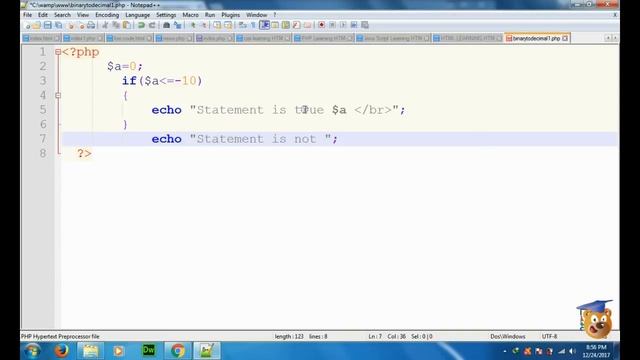
Task: Open Firefox from the taskbar
Action: click(x=62, y=351)
